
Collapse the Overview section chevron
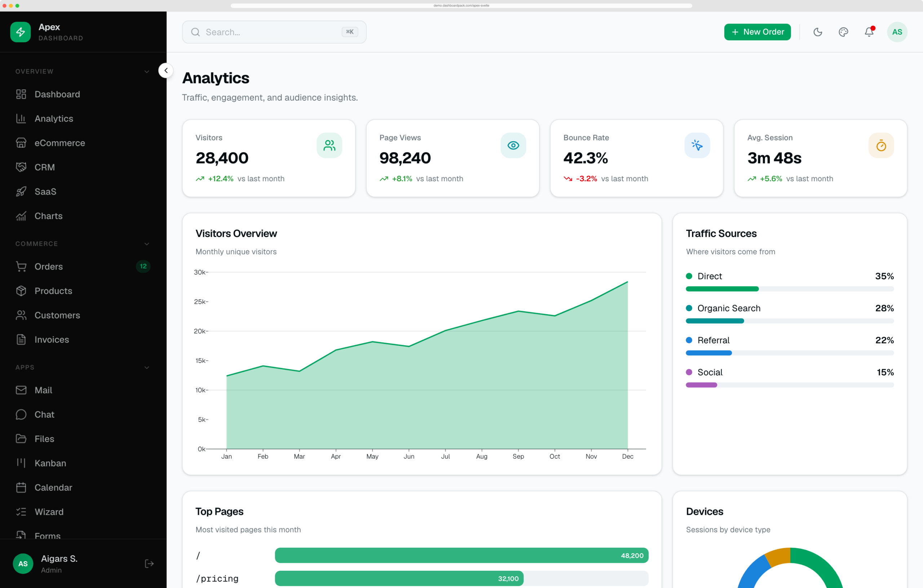(x=147, y=72)
